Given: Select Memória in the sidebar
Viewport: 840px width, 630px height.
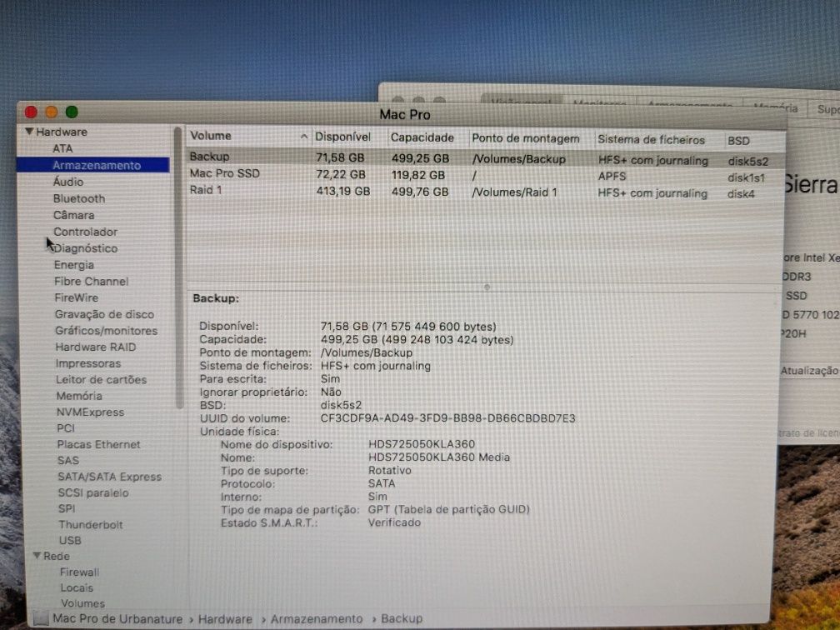Looking at the screenshot, I should [79, 395].
